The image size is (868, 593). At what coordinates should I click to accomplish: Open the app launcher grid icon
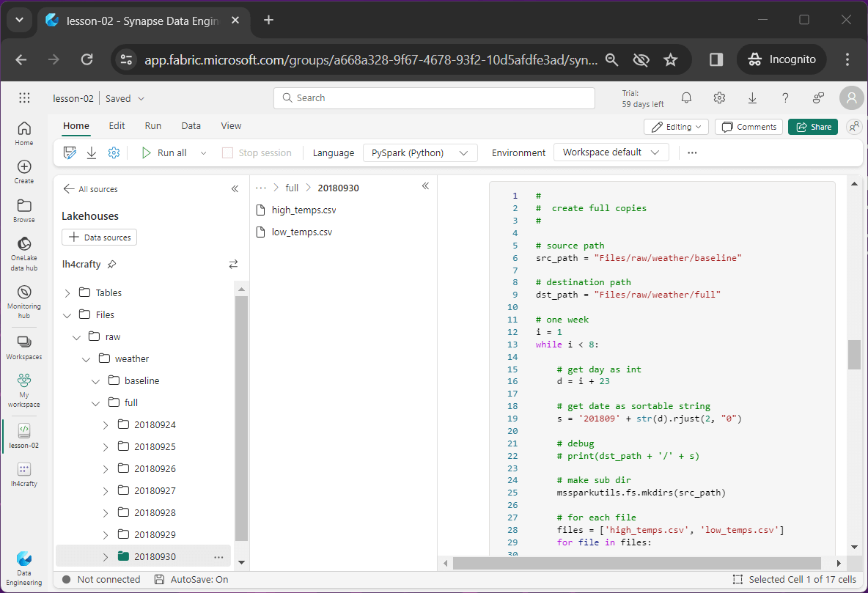(24, 98)
